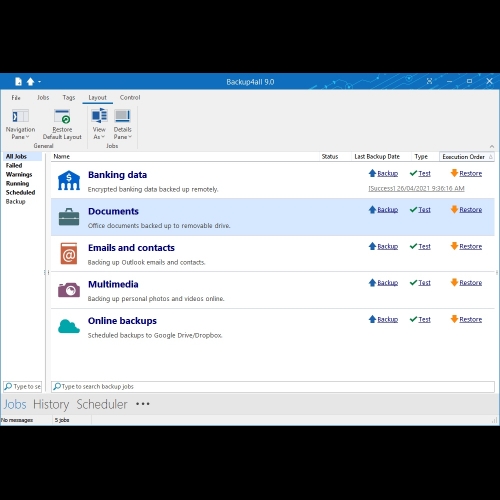Viewport: 500px width, 500px height.
Task: Switch to the Tags ribbon tab
Action: coord(69,98)
